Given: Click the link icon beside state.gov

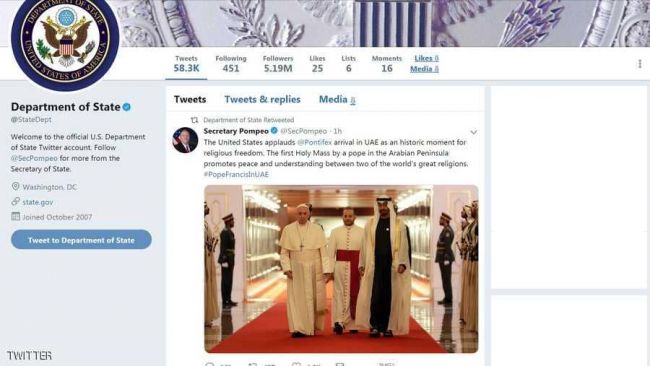Looking at the screenshot, I should tap(15, 201).
